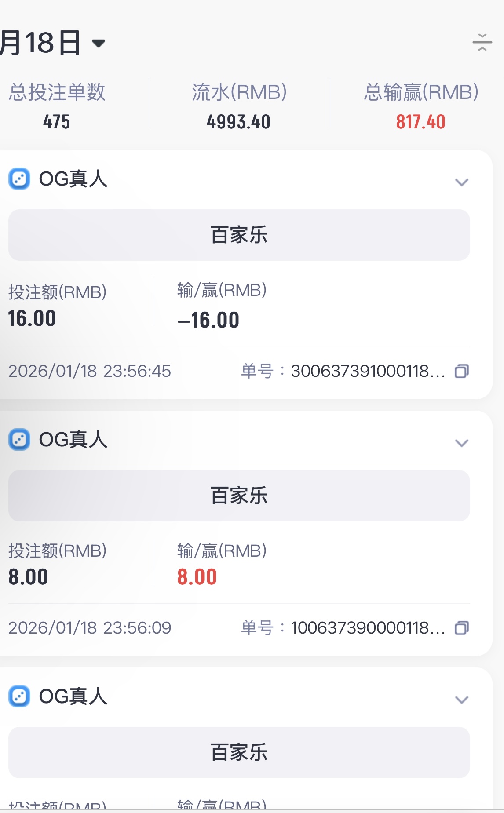This screenshot has width=504, height=813.
Task: Select the 总投注单数 475 summary column
Action: (57, 106)
